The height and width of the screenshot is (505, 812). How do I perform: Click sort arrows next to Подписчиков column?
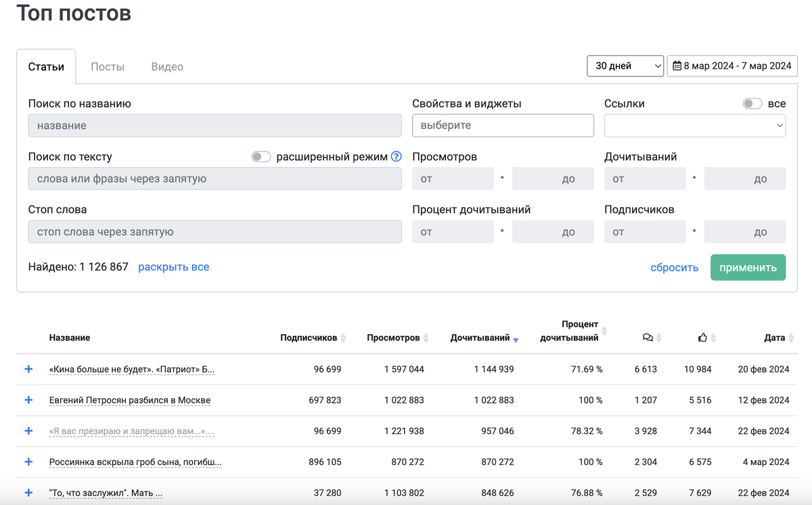point(343,338)
